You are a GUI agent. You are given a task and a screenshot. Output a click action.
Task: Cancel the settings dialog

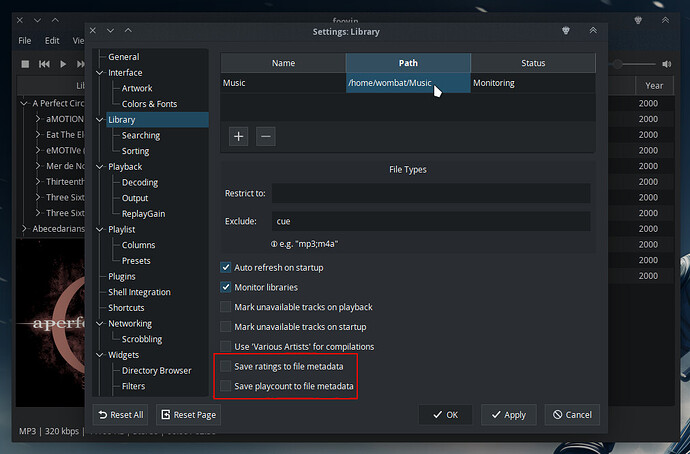pyautogui.click(x=572, y=414)
